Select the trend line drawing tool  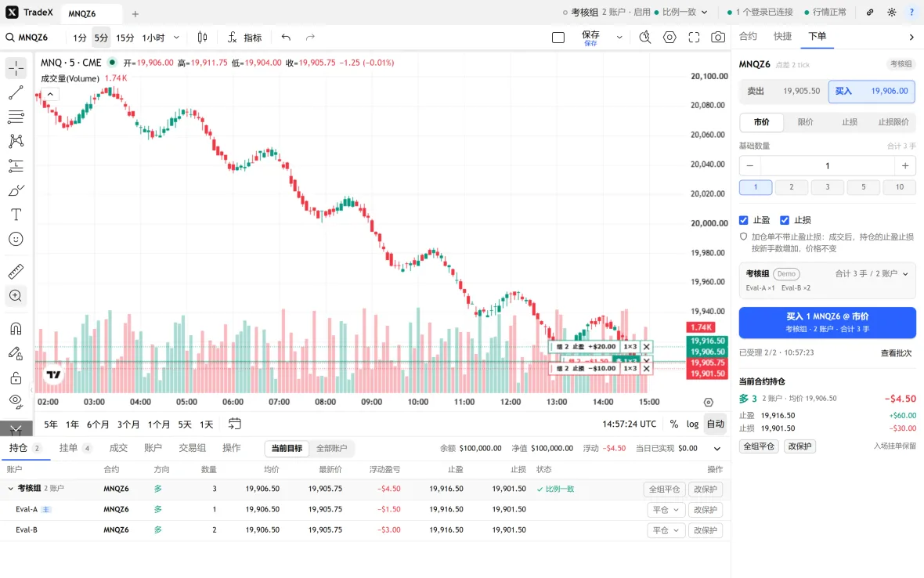coord(16,92)
